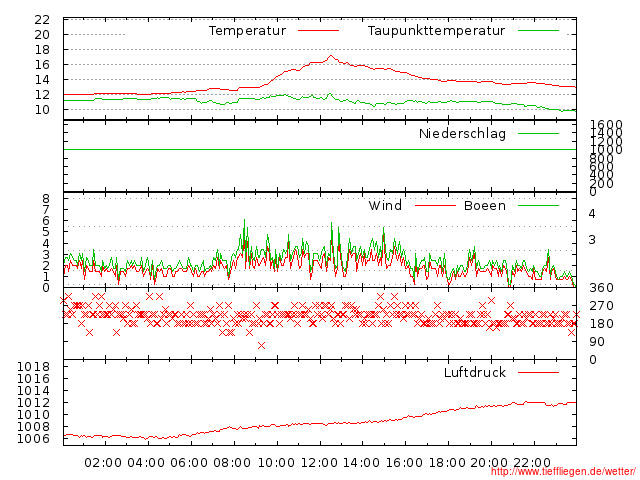Click the 8 wind speed axis value
This screenshot has height=480, width=640.
46,199
